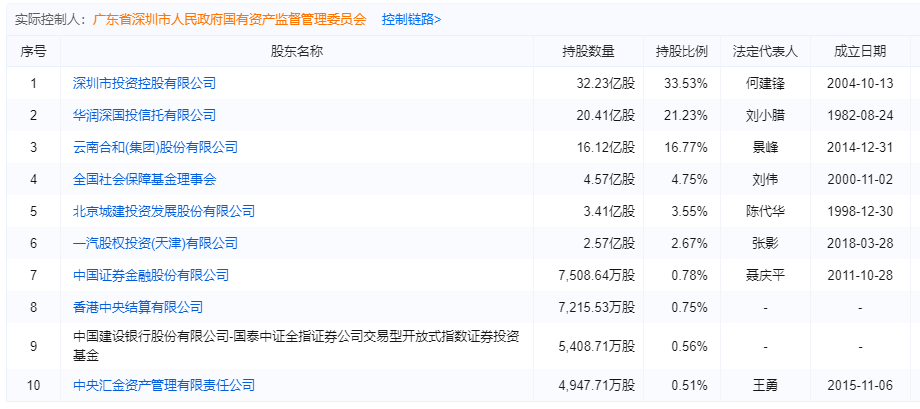Select the 20.41亿股 holding cell

coord(606,115)
